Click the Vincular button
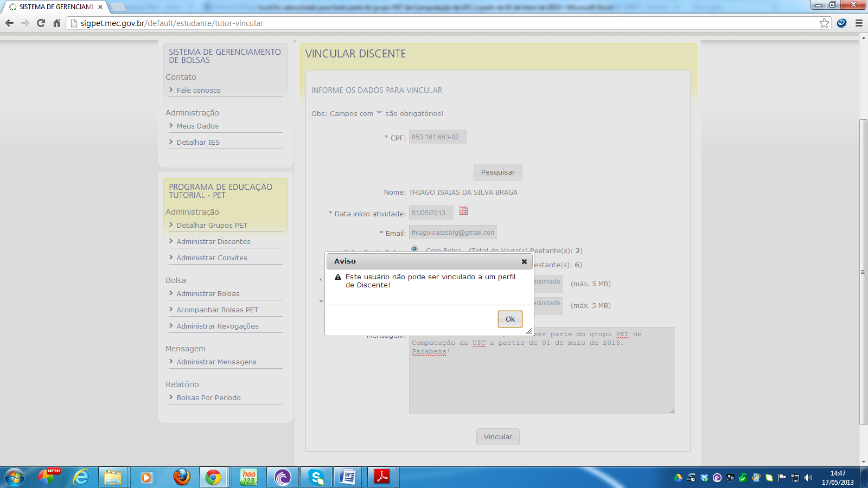The width and height of the screenshot is (868, 488). 498,437
